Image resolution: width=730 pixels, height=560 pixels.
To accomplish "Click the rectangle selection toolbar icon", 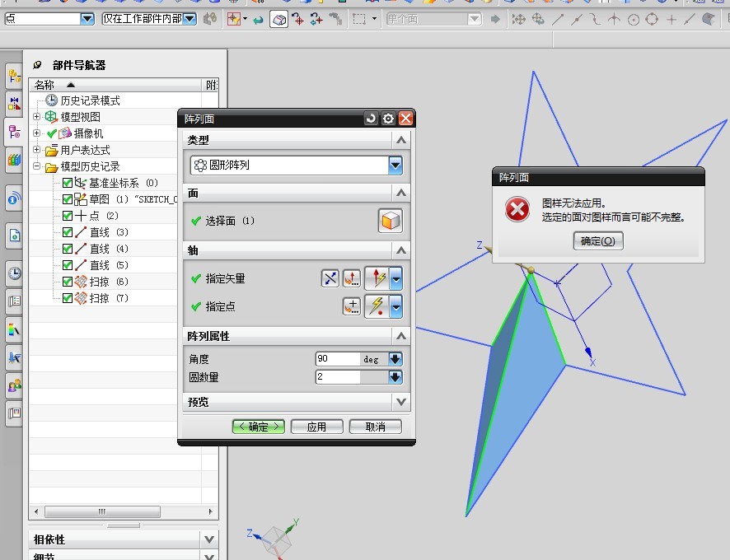I will (x=359, y=19).
